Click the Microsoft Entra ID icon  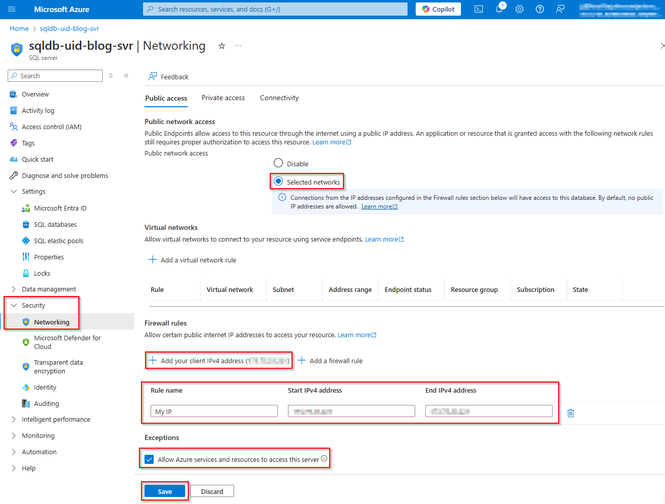pyautogui.click(x=26, y=208)
